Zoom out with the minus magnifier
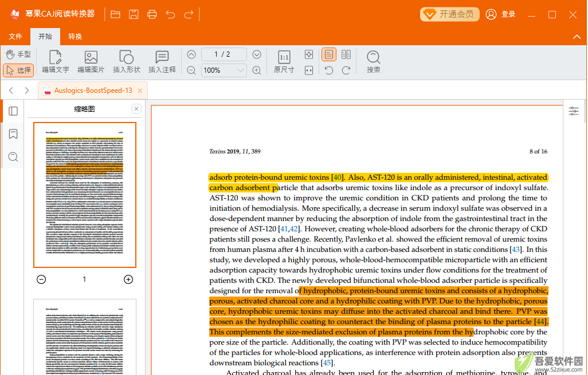Screen dimensions: 588x375 191,70
